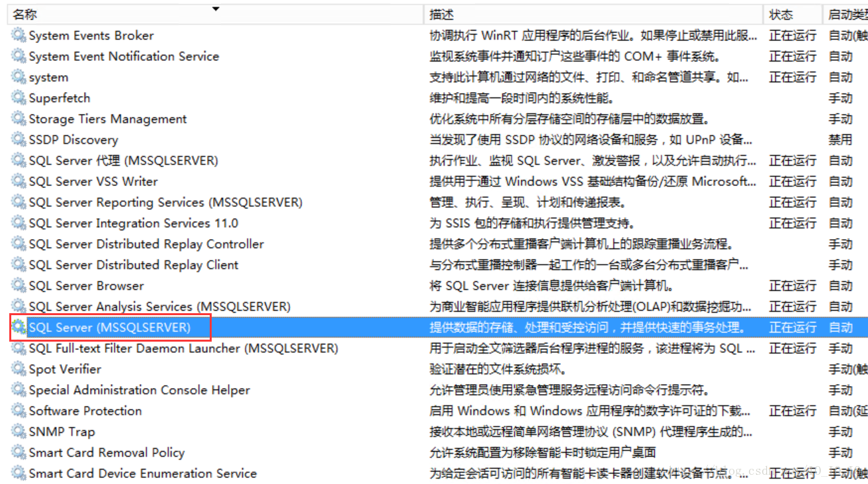Select the SQL Server Browser name
Viewport: 868px width, 484px height.
pyautogui.click(x=86, y=285)
